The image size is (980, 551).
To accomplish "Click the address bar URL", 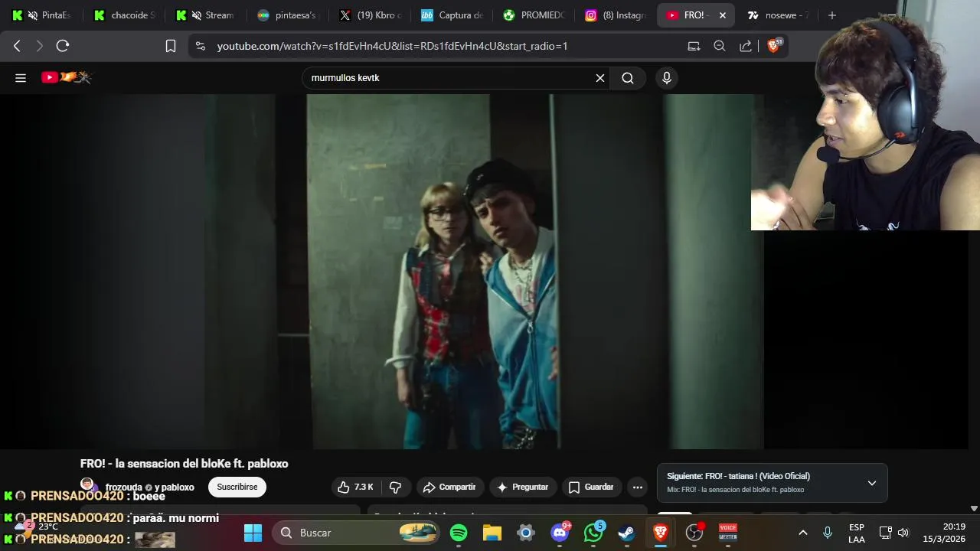I will pos(392,46).
